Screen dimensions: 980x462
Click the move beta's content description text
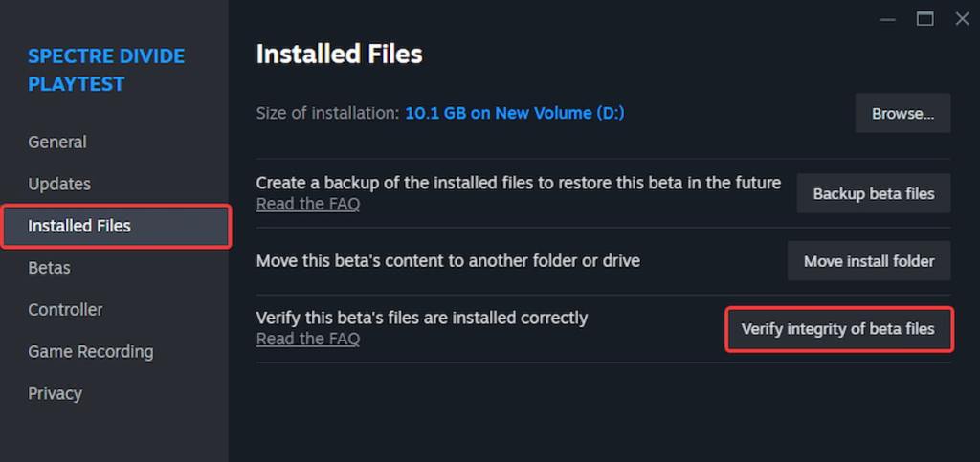click(x=448, y=261)
